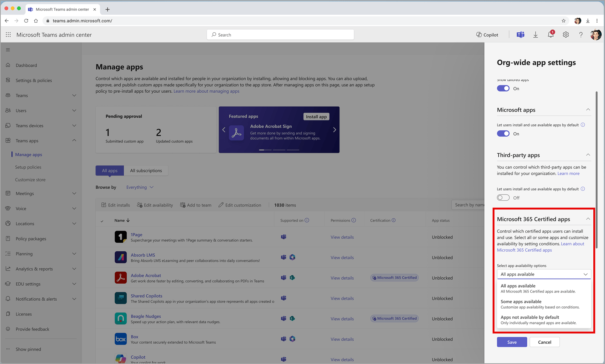
Task: Turn off the Microsoft apps default toggle
Action: pos(503,134)
